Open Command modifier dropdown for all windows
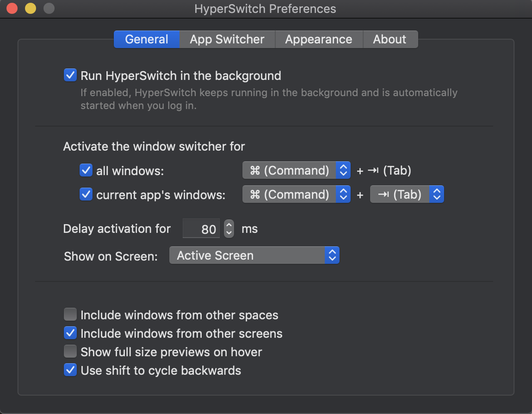This screenshot has height=414, width=532. coord(296,170)
